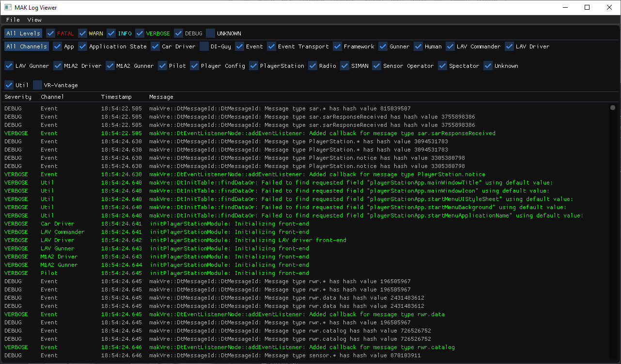Click the All Channels button
The height and width of the screenshot is (364, 621).
tap(27, 46)
